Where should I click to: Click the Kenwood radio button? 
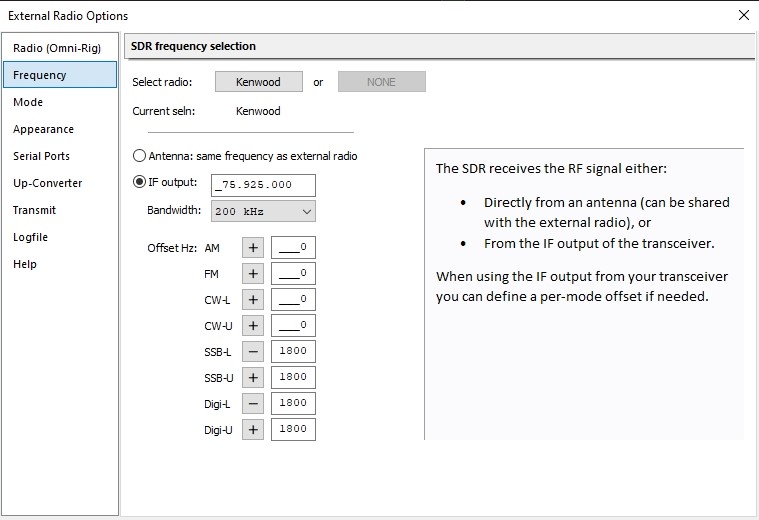click(x=258, y=82)
